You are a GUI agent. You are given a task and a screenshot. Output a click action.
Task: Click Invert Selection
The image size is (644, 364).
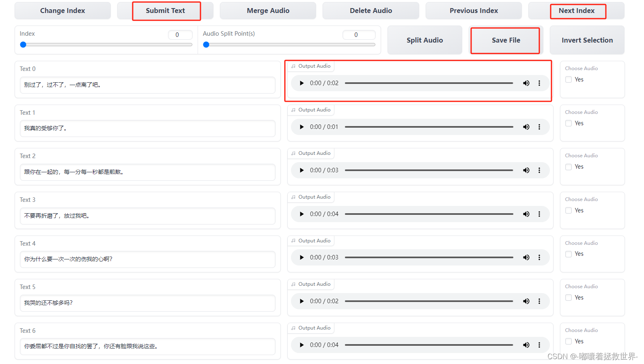point(587,40)
